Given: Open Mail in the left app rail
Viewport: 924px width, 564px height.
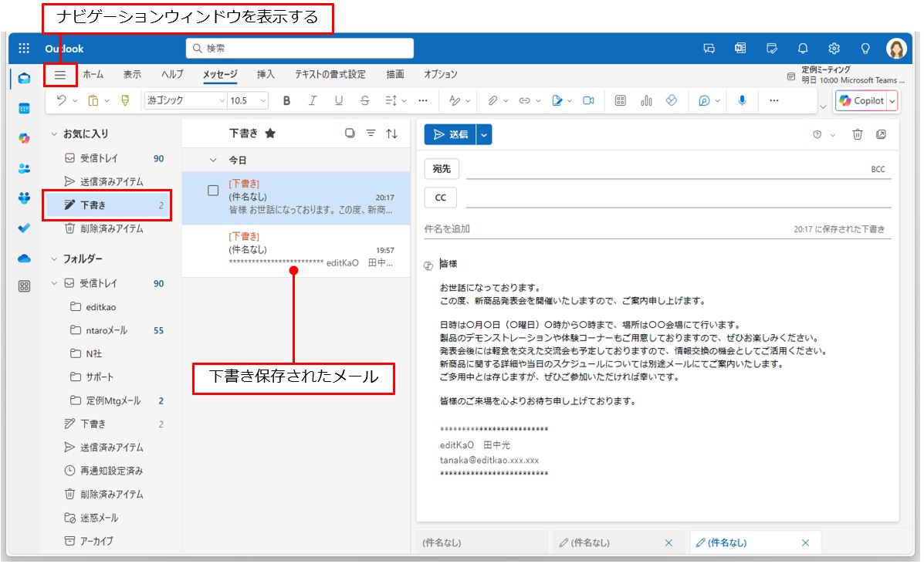Looking at the screenshot, I should click(x=24, y=78).
